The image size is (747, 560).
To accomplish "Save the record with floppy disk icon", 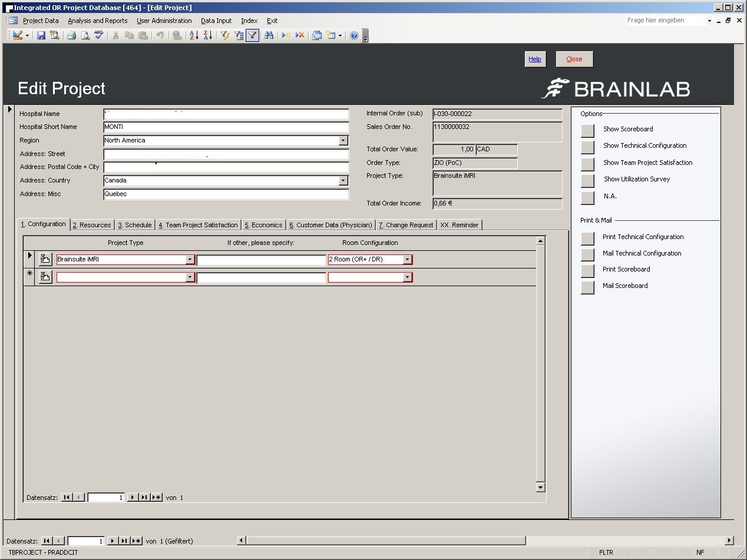I will [x=41, y=35].
